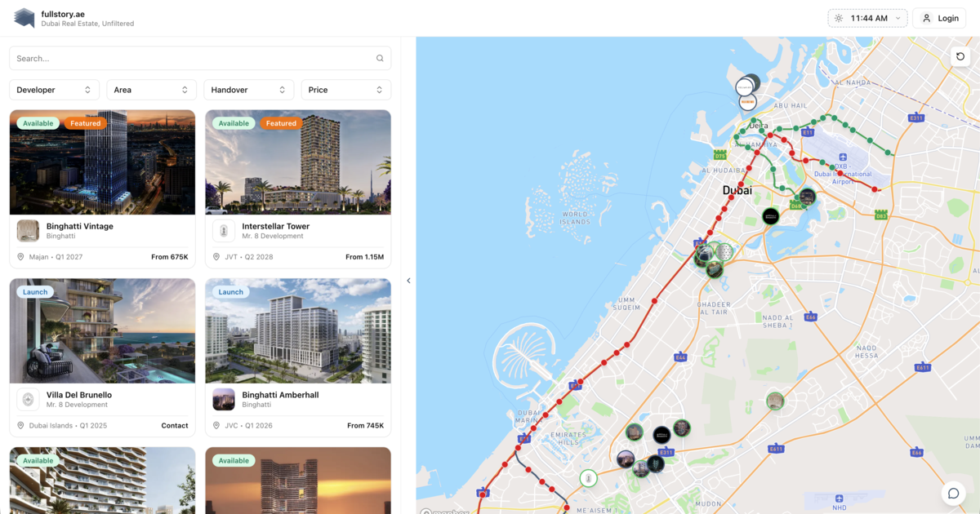Screen dimensions: 980x514
Task: Select white map marker with orange logo
Action: (747, 102)
